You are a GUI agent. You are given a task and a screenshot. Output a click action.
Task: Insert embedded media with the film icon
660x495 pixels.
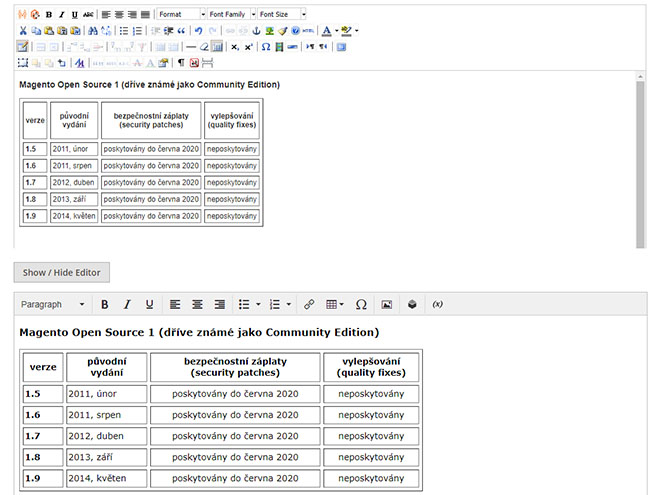[x=279, y=47]
